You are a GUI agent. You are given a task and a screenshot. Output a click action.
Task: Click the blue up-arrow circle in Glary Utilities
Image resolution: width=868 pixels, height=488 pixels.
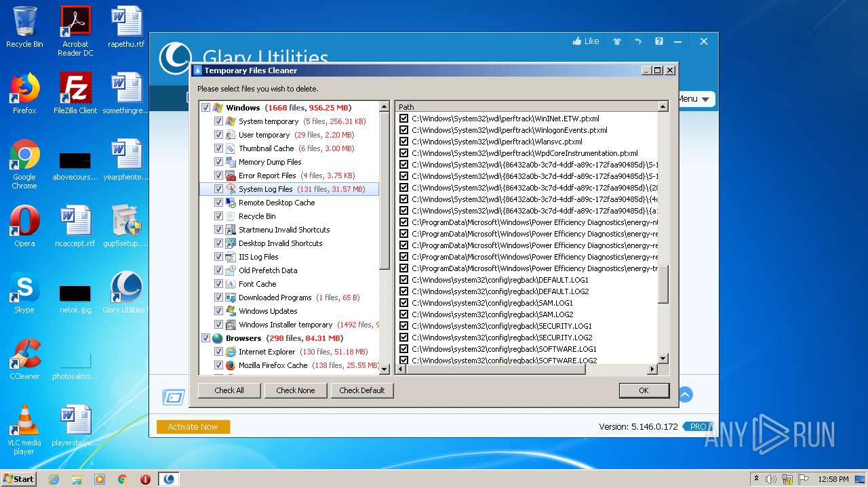point(685,394)
